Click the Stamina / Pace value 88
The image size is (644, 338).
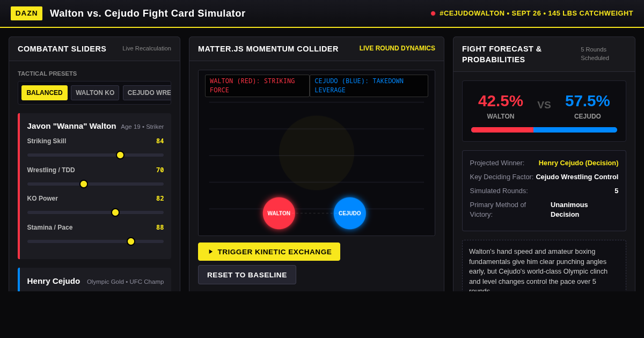(x=160, y=227)
